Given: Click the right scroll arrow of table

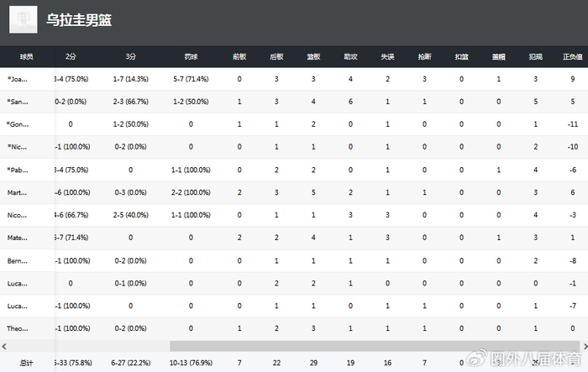Looking at the screenshot, I should (x=585, y=347).
